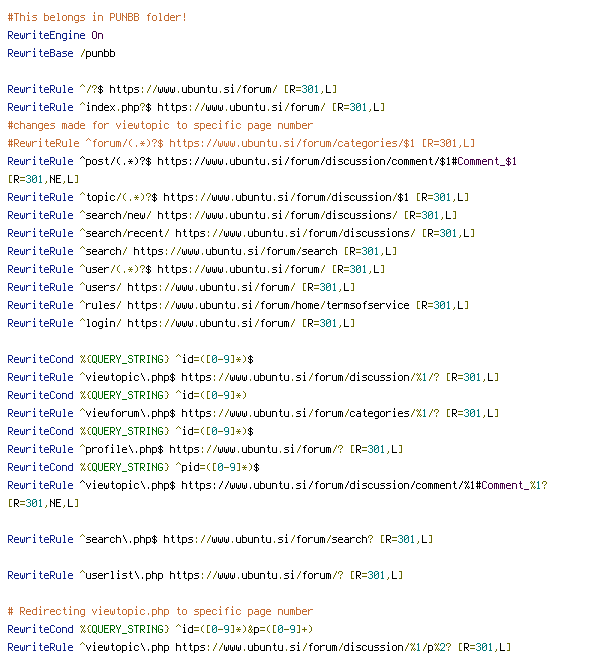
Task: Select the '^search\.php$' rule
Action: coord(220,539)
